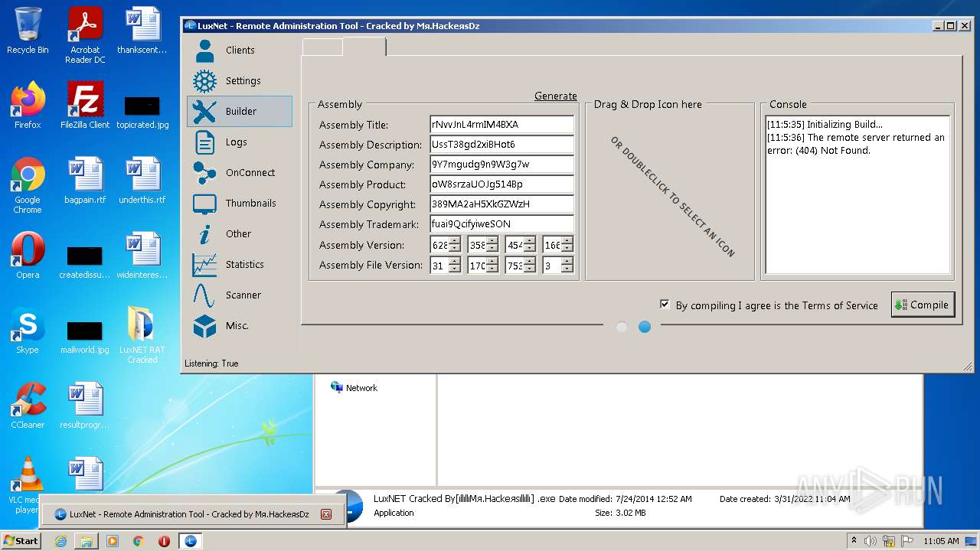Click the second blank tab
Viewport: 980px width, 551px height.
364,46
